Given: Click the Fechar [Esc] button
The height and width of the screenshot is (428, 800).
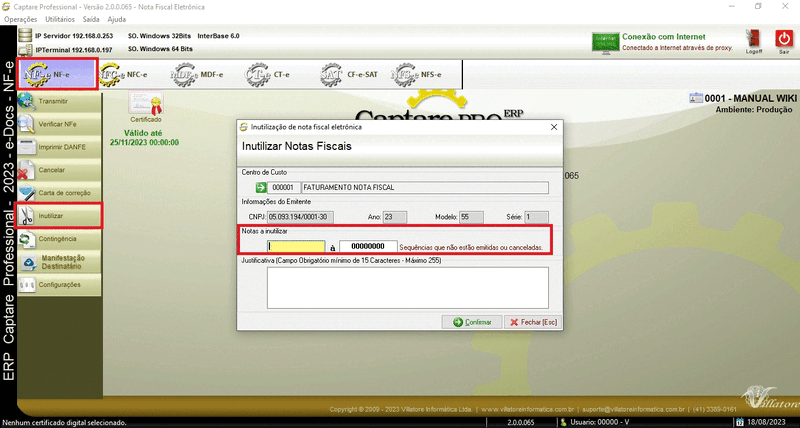Looking at the screenshot, I should [x=533, y=322].
